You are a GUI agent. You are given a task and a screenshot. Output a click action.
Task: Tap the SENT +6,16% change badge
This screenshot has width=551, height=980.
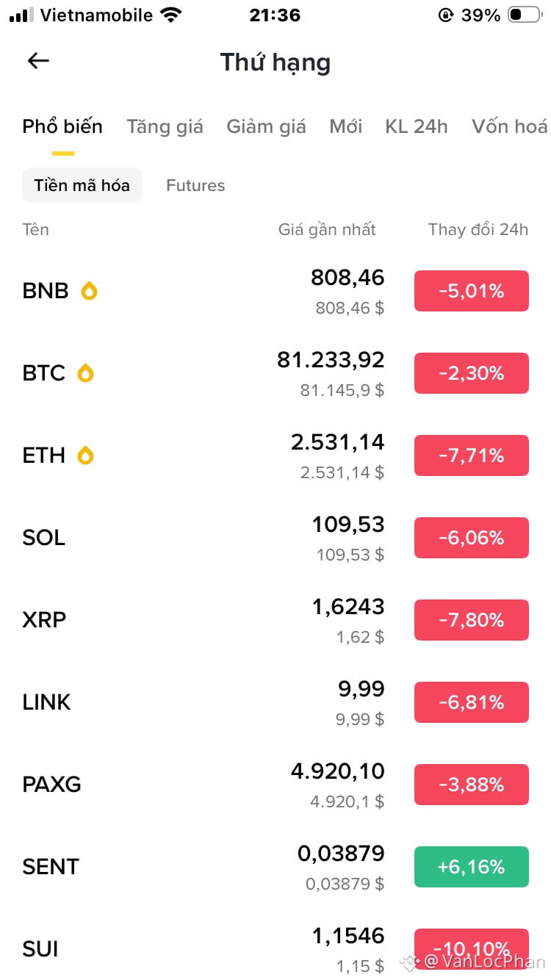tap(471, 867)
